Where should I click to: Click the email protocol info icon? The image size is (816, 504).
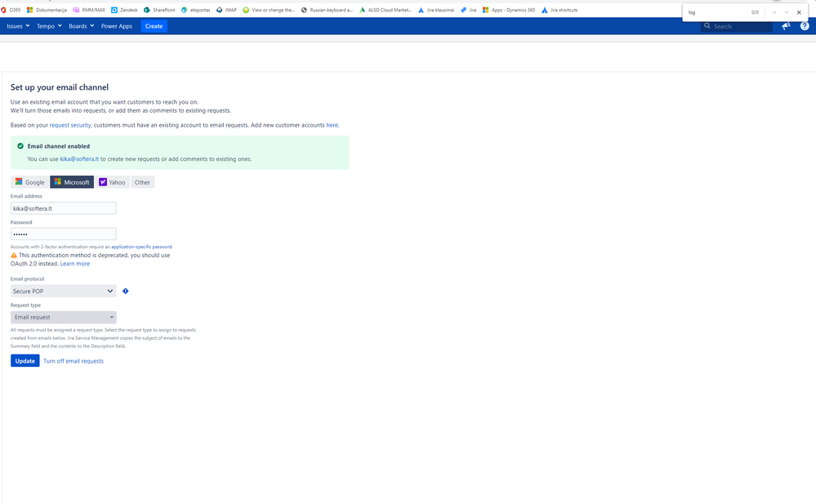point(126,291)
